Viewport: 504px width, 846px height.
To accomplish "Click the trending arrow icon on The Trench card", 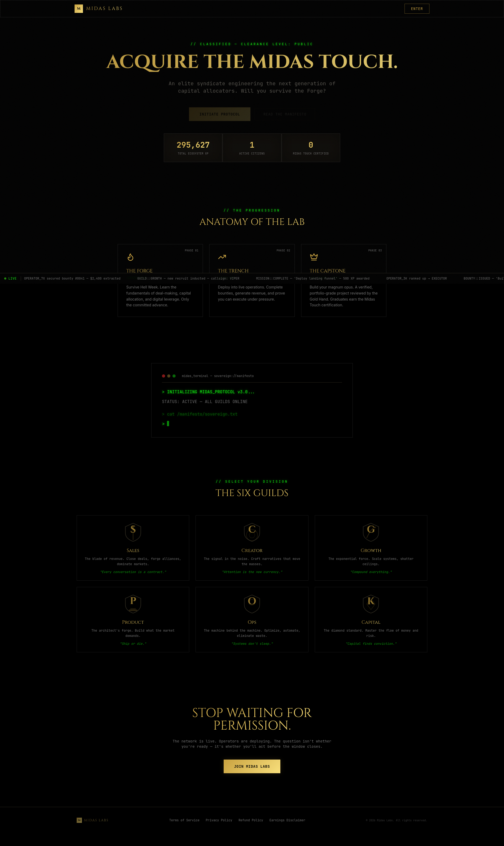I will 222,257.
